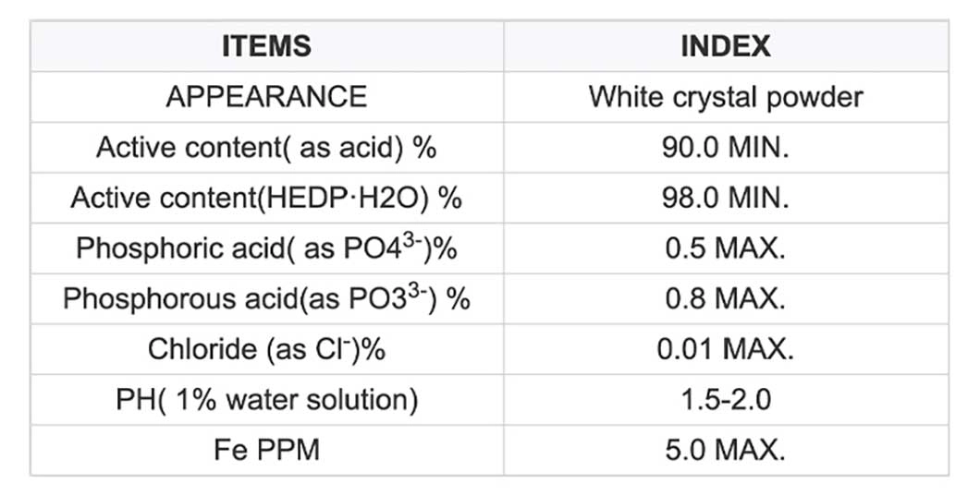Screen dimensions: 980x496
Task: Click the '90.0 MIN.' value
Action: tap(725, 148)
